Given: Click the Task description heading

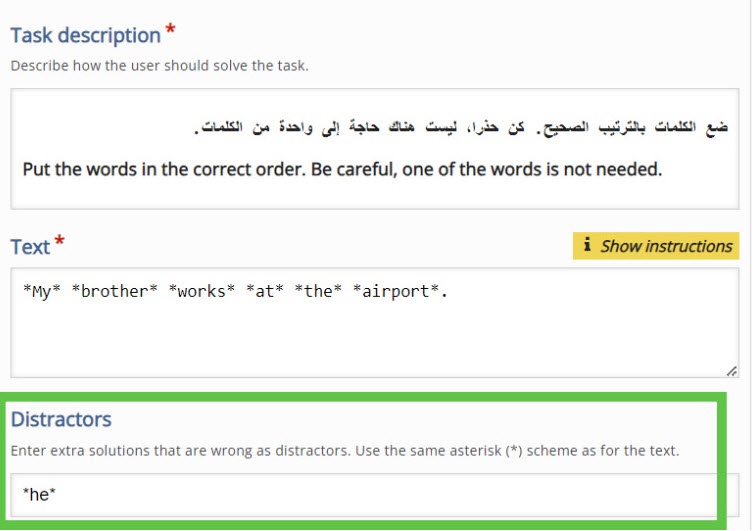Looking at the screenshot, I should [85, 35].
